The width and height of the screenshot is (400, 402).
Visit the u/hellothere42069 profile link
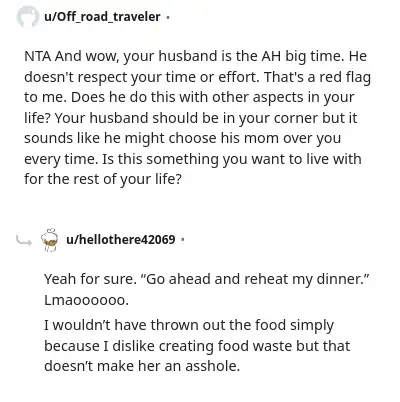[x=121, y=239]
